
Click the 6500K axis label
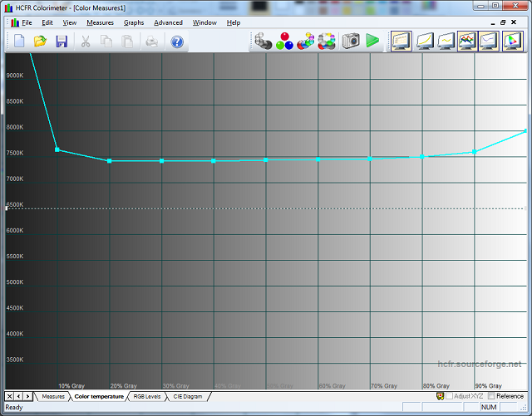pos(15,204)
